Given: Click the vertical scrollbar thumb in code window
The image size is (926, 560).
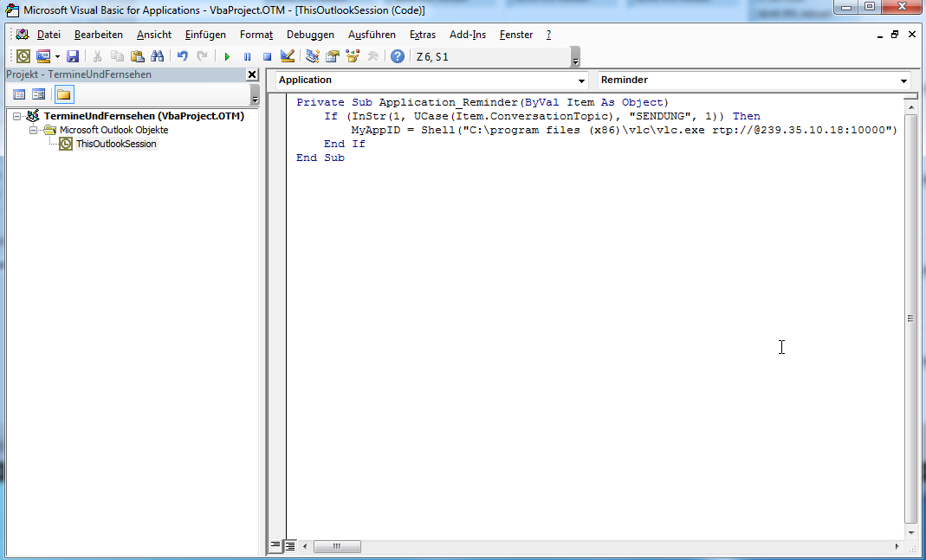Looking at the screenshot, I should coord(910,318).
